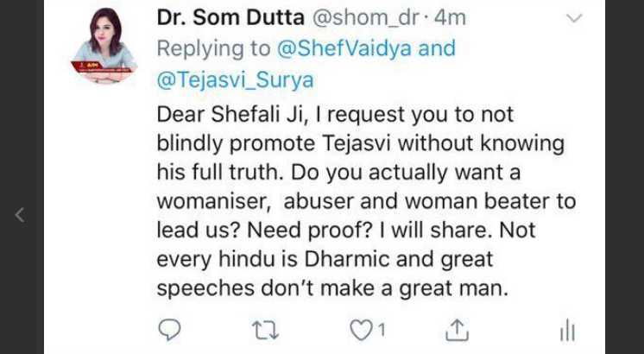This screenshot has width=644, height=354.
Task: Open Dr. Som Dutta's profile picture
Action: pyautogui.click(x=103, y=45)
